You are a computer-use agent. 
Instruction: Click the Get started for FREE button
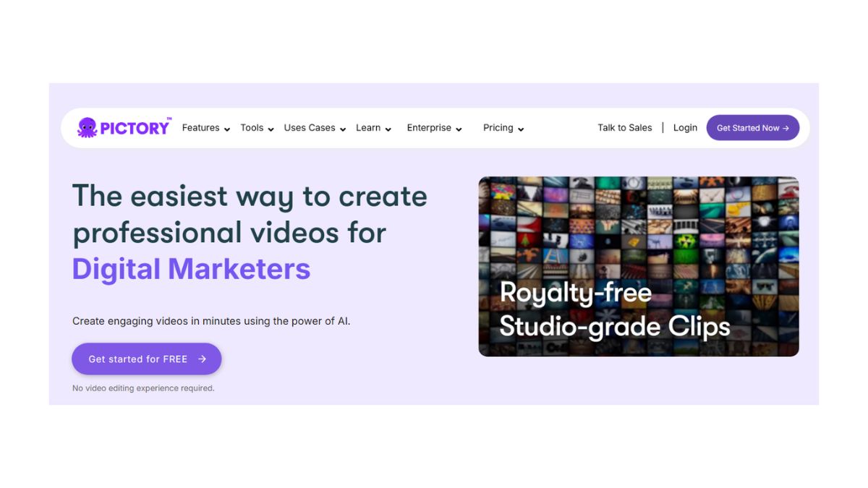[x=147, y=359]
